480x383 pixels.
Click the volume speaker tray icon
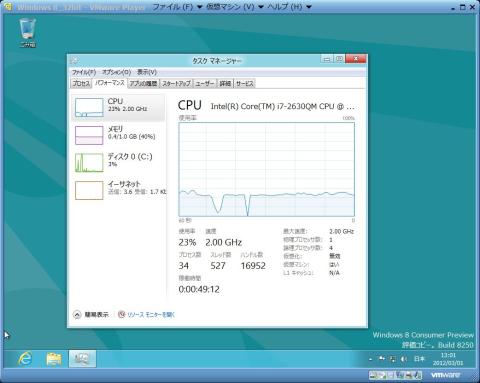404,359
